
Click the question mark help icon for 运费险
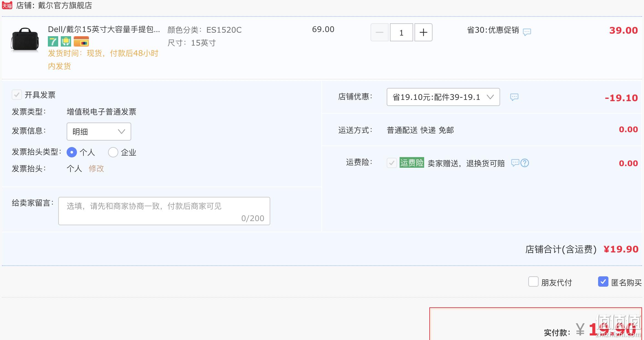click(525, 163)
